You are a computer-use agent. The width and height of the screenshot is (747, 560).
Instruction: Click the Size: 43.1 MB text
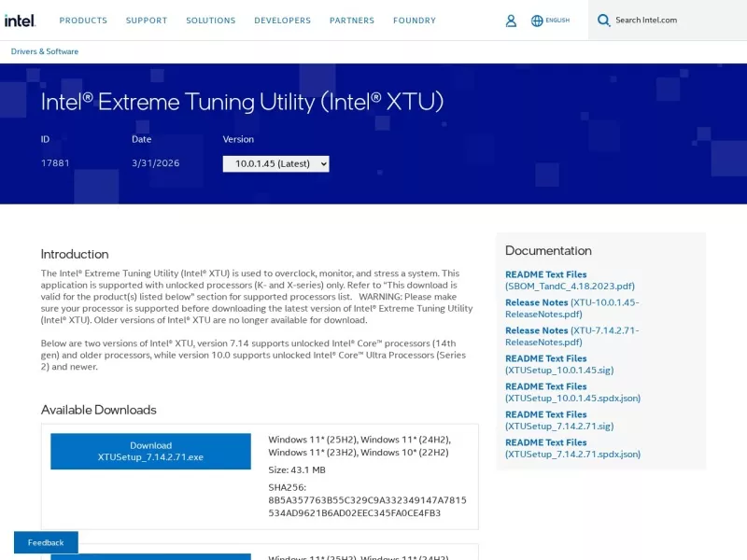tap(297, 470)
